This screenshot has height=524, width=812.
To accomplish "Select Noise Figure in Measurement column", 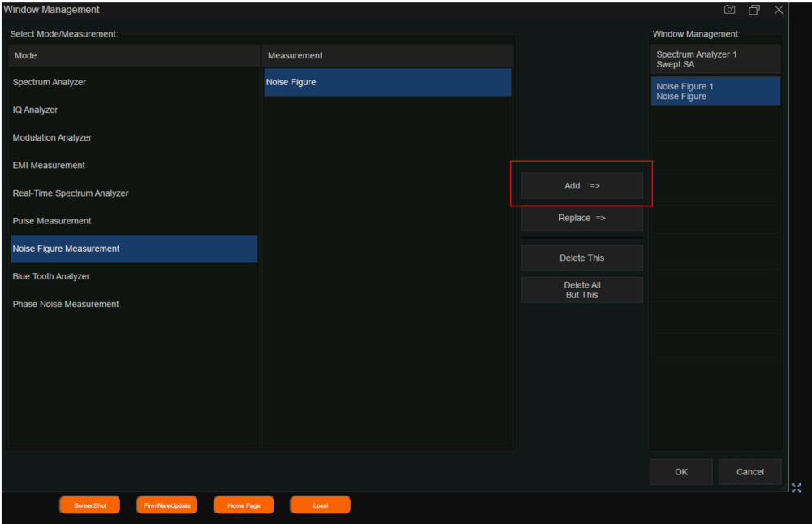I will coord(387,82).
